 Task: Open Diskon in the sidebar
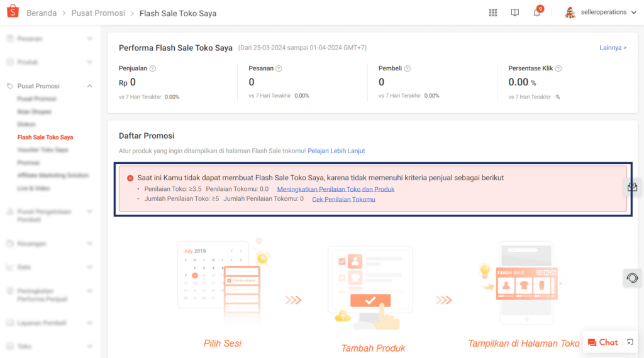click(26, 124)
